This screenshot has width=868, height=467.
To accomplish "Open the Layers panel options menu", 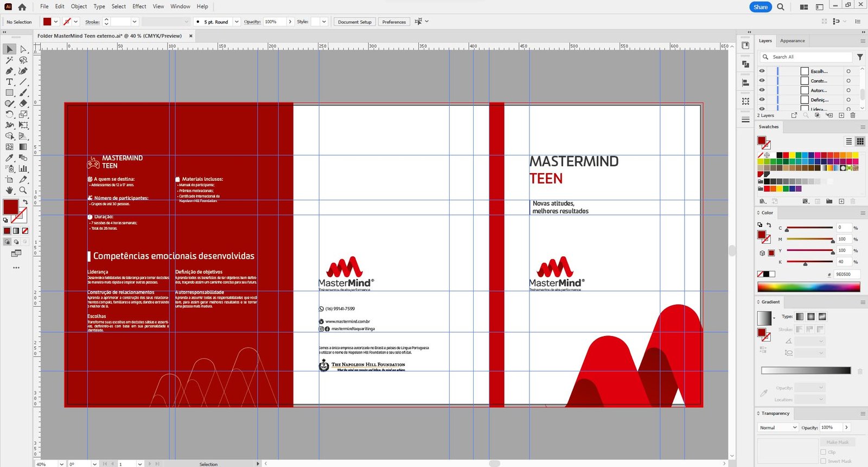I will (x=863, y=41).
